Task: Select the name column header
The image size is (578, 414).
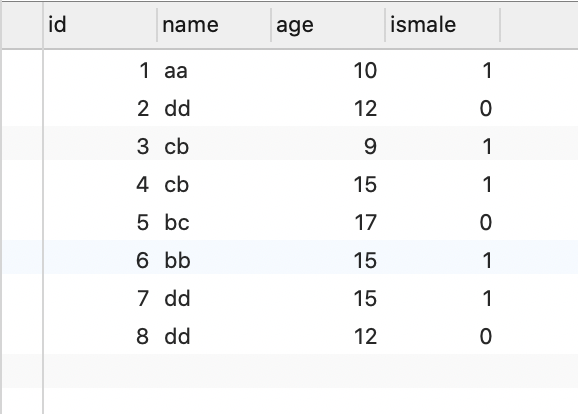Action: (x=214, y=25)
